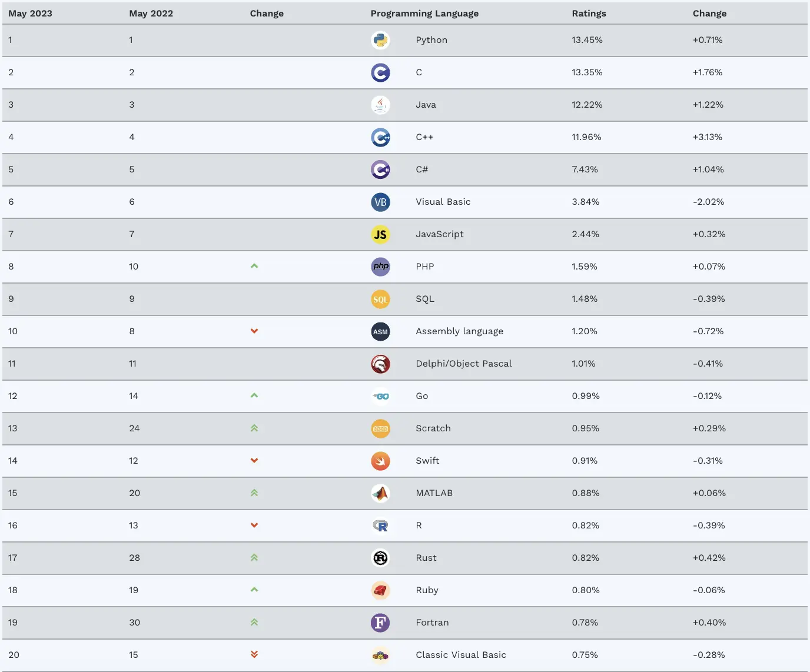
Task: Click the Assembly language ASM icon
Action: [x=380, y=331]
